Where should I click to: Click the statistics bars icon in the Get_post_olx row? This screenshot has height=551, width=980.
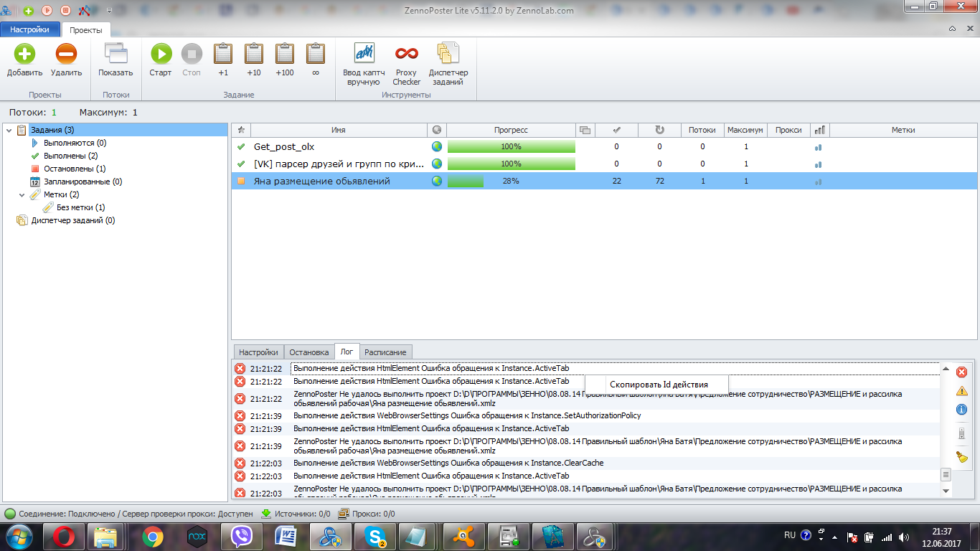(819, 147)
